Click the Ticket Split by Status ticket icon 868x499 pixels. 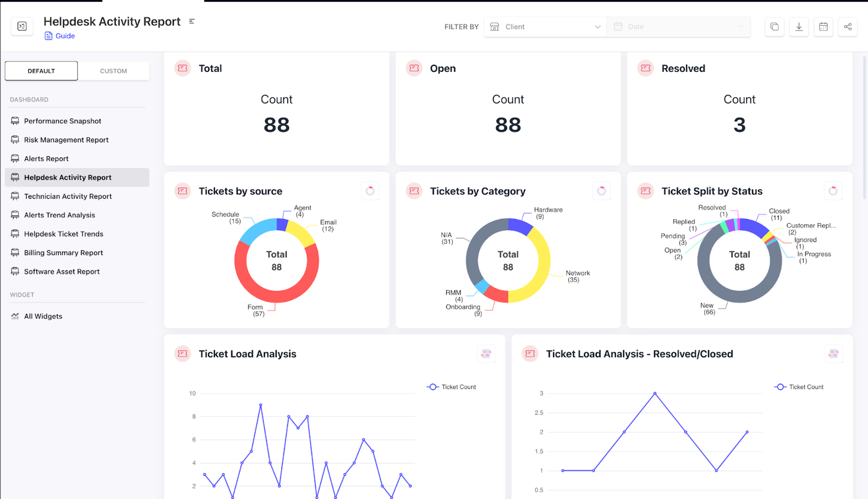coord(646,191)
